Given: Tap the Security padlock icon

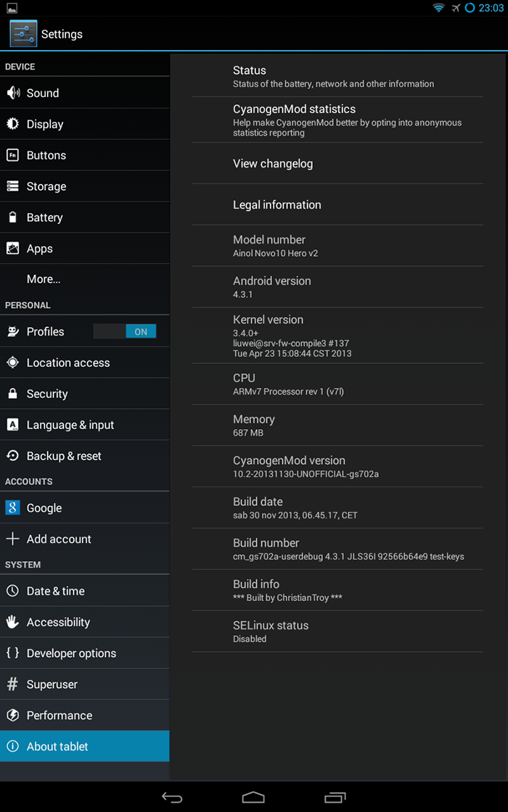Looking at the screenshot, I should [12, 394].
